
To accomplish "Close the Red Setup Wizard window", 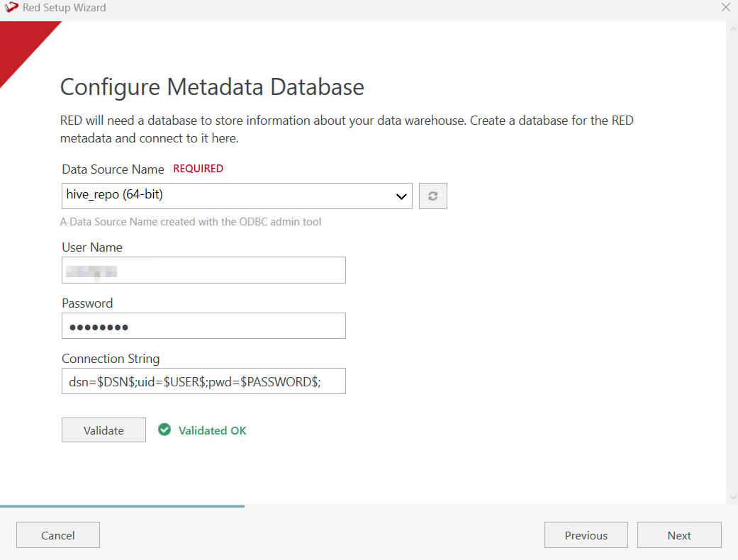I will (725, 8).
